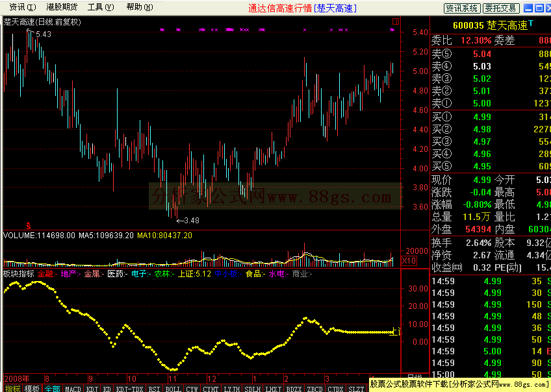Click the cyan T mark beside 楚天高速
This screenshot has height=392, width=551.
[x=531, y=23]
